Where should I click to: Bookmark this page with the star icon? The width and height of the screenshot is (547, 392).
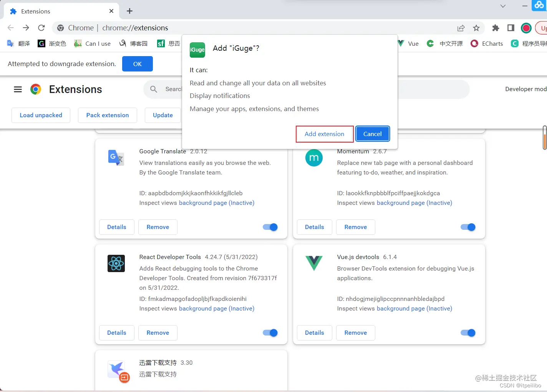tap(476, 28)
